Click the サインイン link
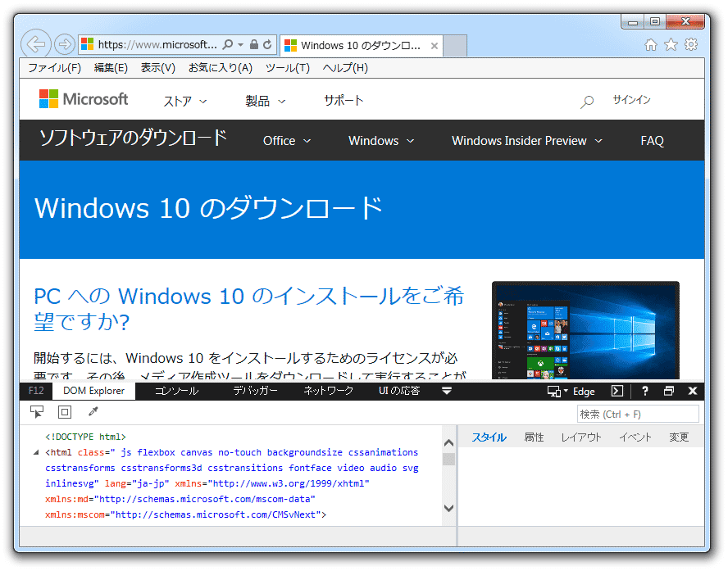Image resolution: width=728 pixels, height=571 pixels. pos(631,100)
